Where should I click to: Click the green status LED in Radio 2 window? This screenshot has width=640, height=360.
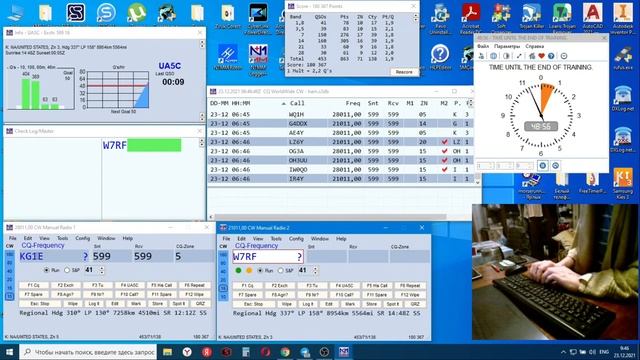tap(238, 270)
